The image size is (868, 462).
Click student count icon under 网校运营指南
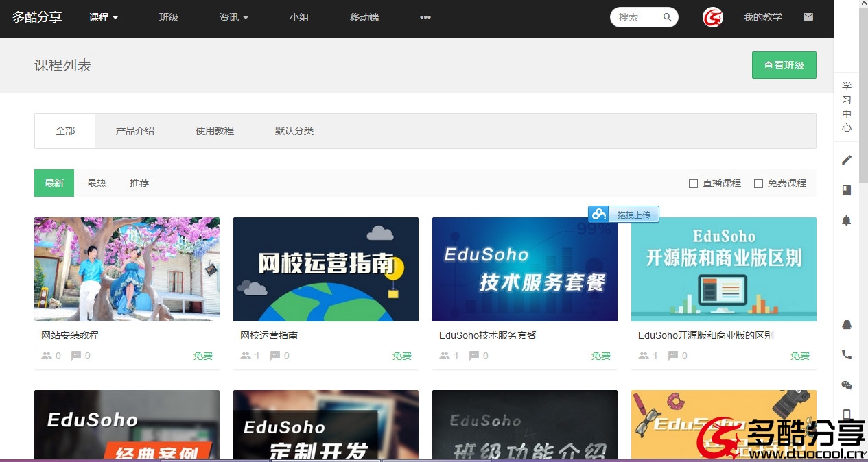[x=246, y=356]
